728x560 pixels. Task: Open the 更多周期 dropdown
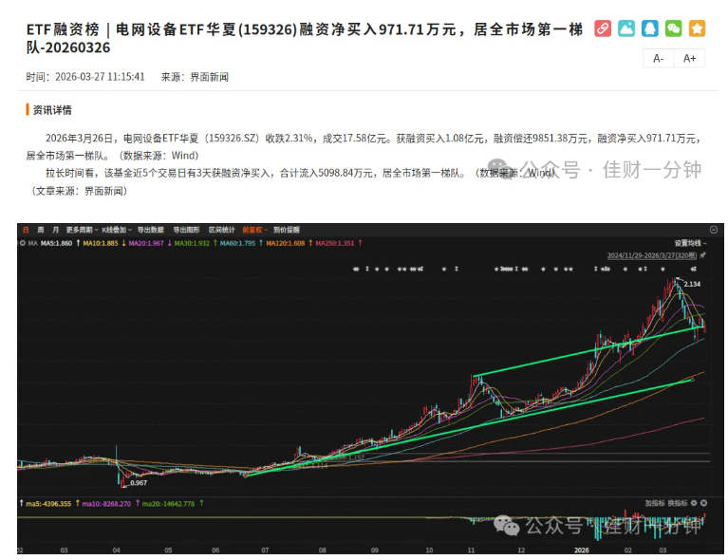click(83, 230)
